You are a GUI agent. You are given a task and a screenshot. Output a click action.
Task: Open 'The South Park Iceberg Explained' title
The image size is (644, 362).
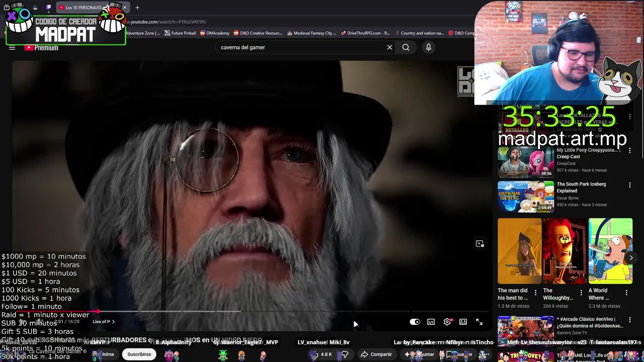pos(581,188)
